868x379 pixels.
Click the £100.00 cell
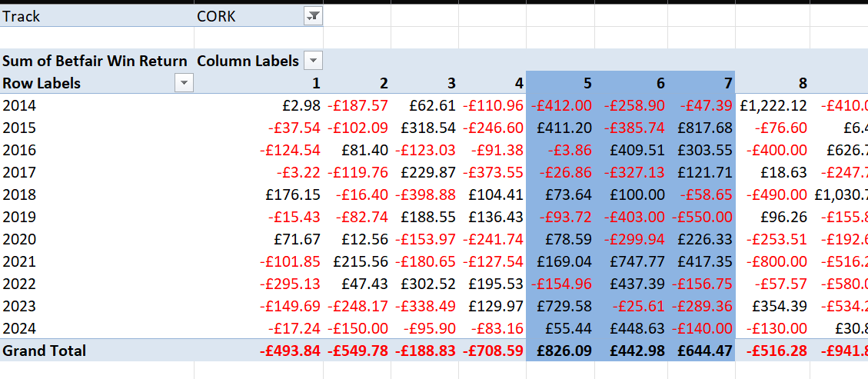click(631, 194)
